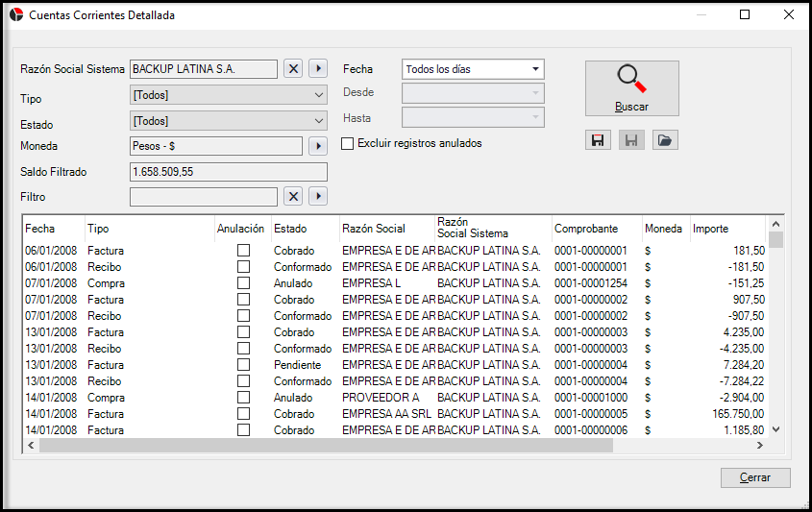Screen dimensions: 812x512
Task: Click the red save-filter disk icon
Action: click(598, 140)
